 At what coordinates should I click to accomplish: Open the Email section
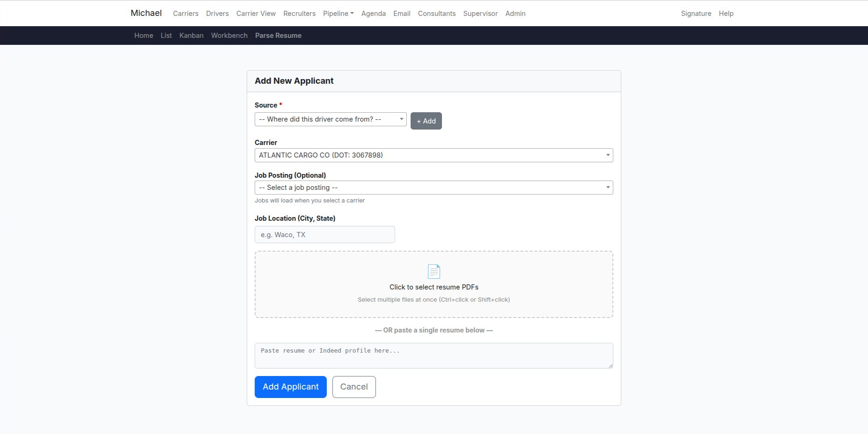point(402,14)
